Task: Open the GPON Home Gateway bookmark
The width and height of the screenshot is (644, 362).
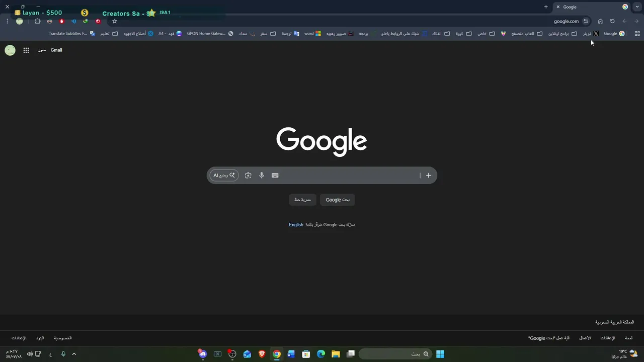Action: [x=210, y=34]
